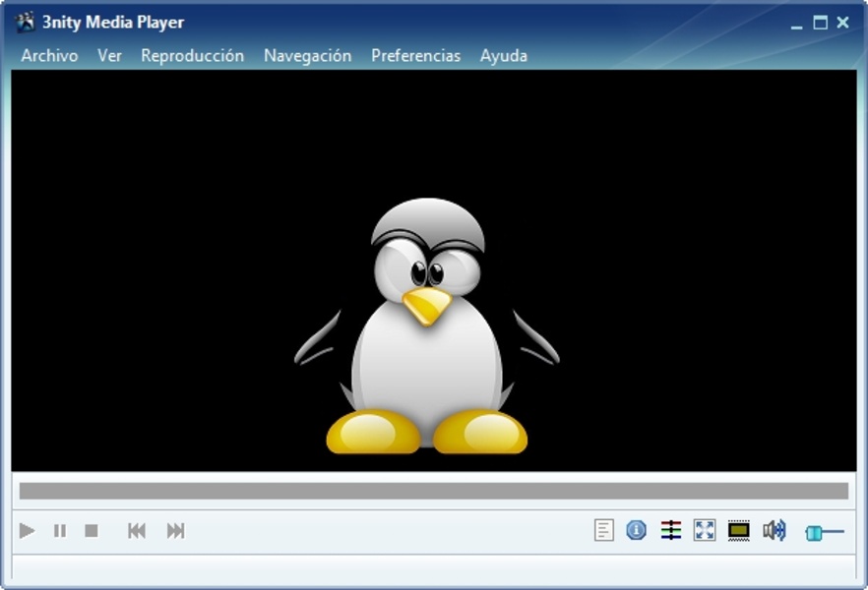This screenshot has height=590, width=868.
Task: Toggle fullscreen mode with arrows icon
Action: tap(705, 530)
